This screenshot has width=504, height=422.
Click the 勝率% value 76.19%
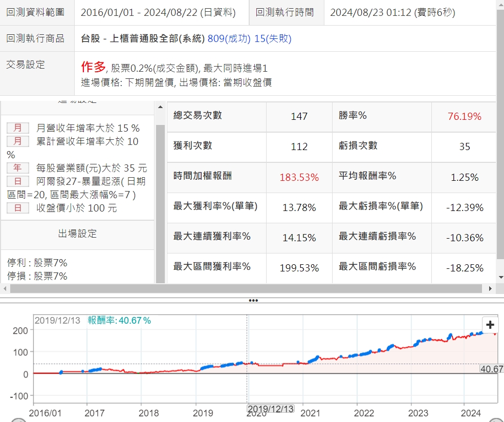click(x=464, y=117)
